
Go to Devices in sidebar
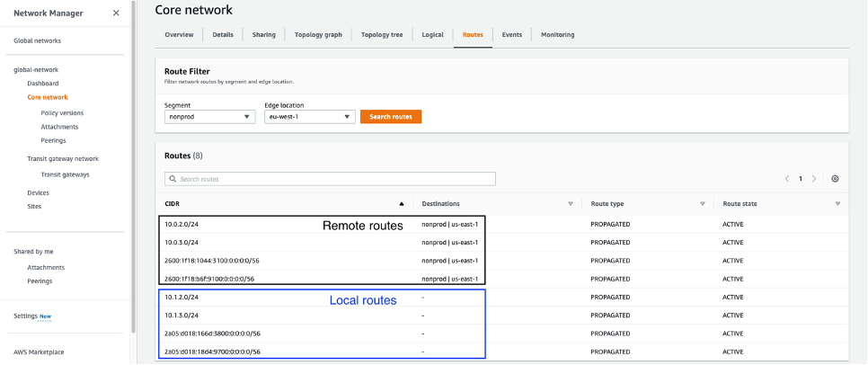(39, 192)
